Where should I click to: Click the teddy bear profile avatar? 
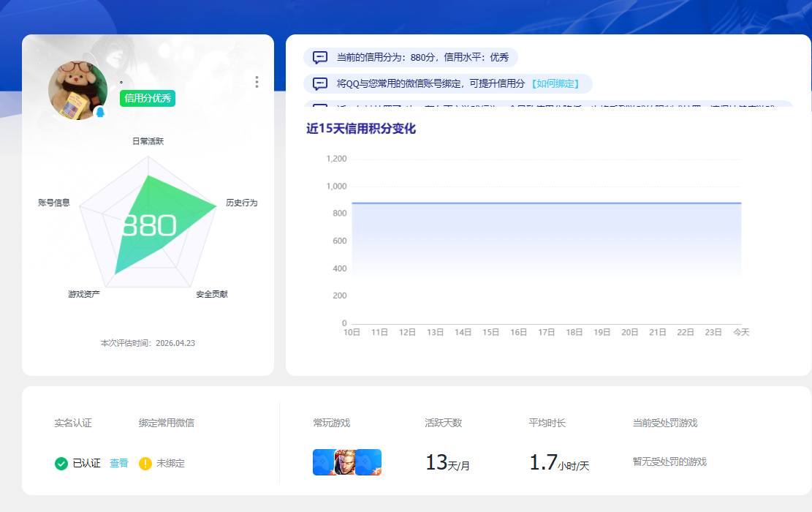coord(77,90)
